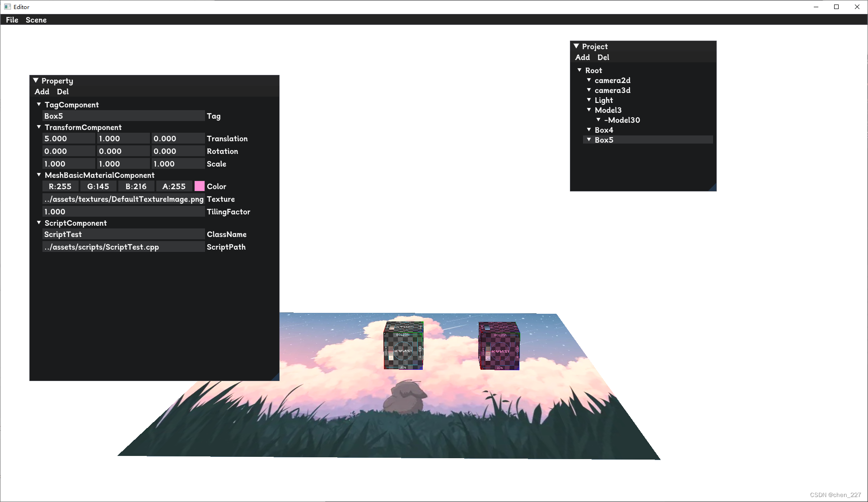Open the File menu

12,20
